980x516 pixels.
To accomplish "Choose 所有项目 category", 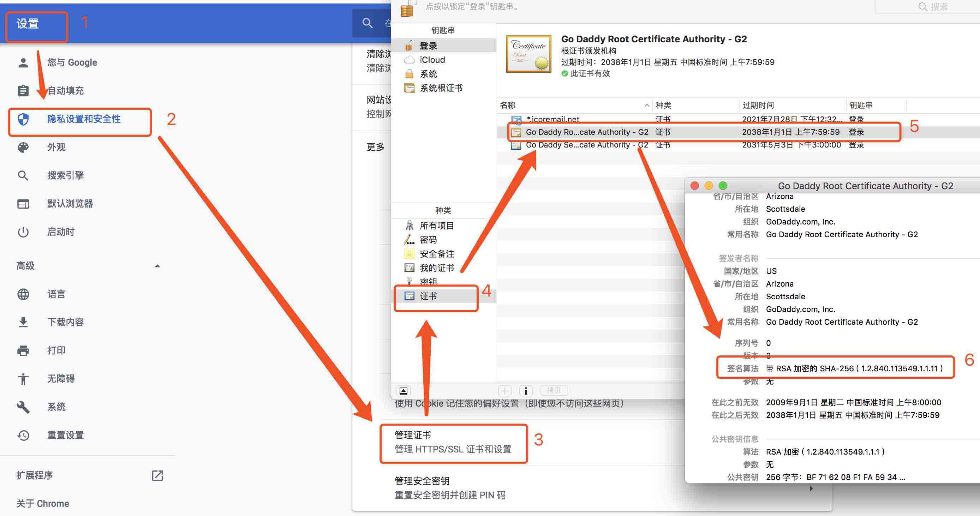I will 444,226.
